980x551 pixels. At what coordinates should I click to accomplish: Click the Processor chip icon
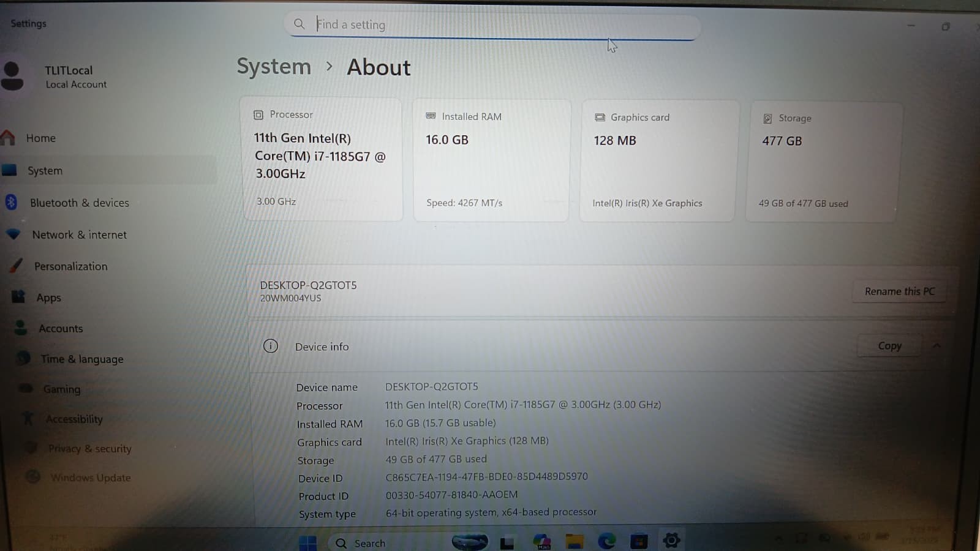pos(258,115)
